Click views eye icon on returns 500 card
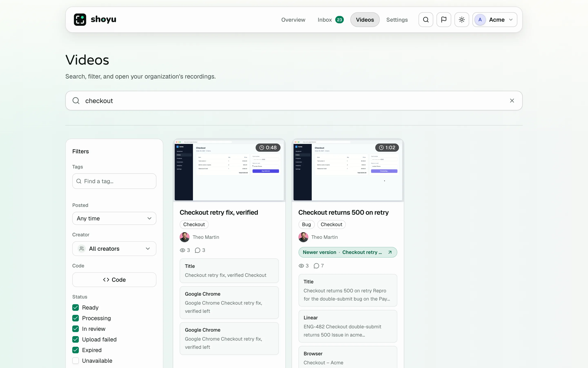 tap(301, 266)
